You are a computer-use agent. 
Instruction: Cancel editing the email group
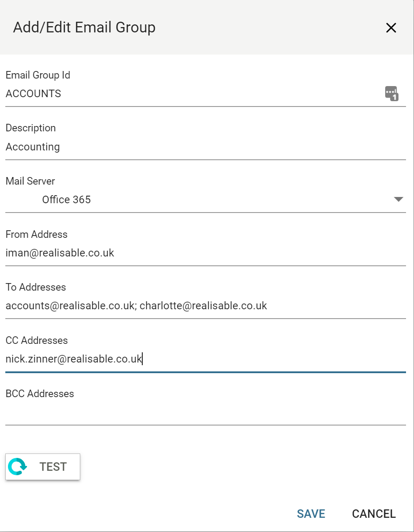374,514
